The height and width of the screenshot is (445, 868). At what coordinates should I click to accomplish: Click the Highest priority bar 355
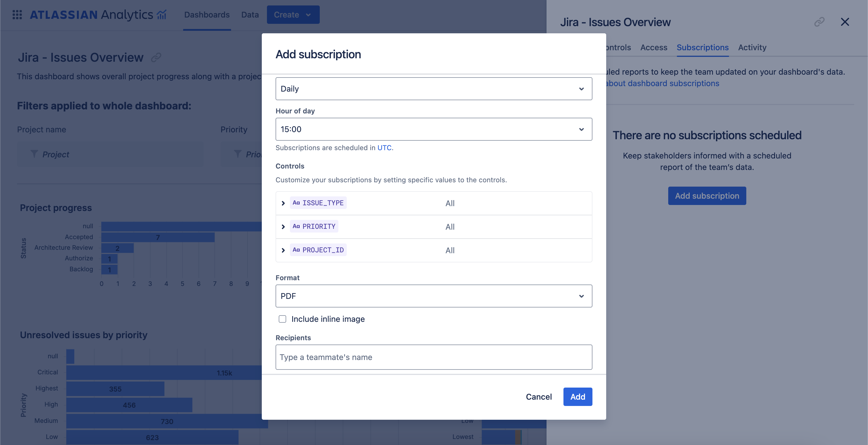pyautogui.click(x=115, y=389)
